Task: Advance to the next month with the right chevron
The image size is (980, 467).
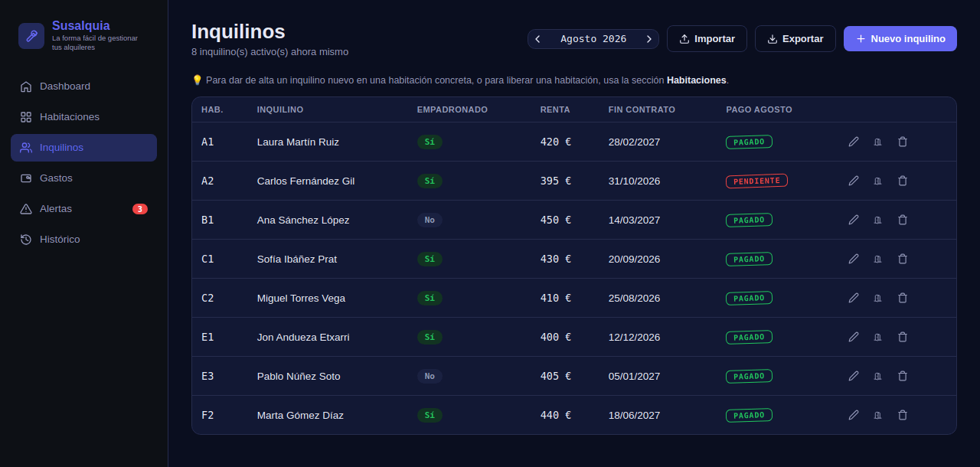Action: pos(649,39)
